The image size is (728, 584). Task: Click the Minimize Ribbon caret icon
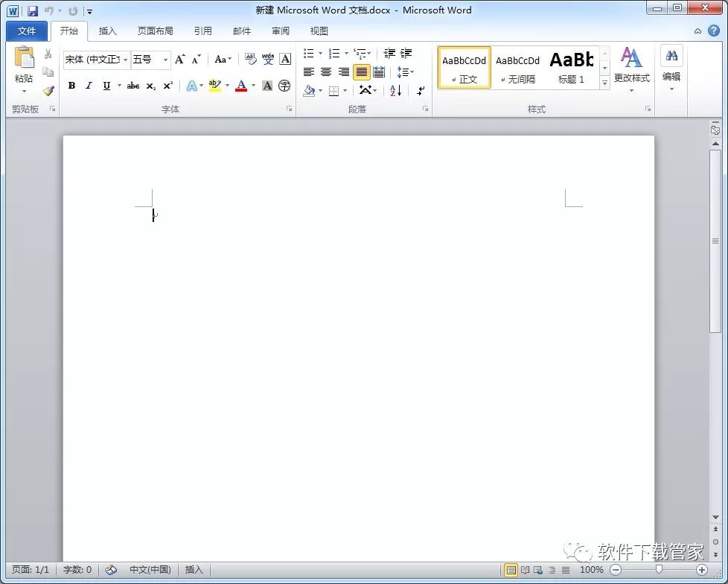[697, 31]
